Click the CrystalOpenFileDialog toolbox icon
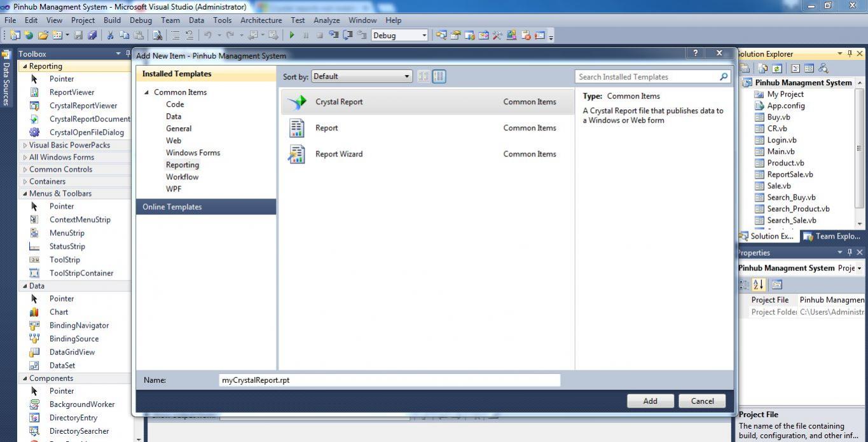The image size is (868, 442). pos(35,132)
